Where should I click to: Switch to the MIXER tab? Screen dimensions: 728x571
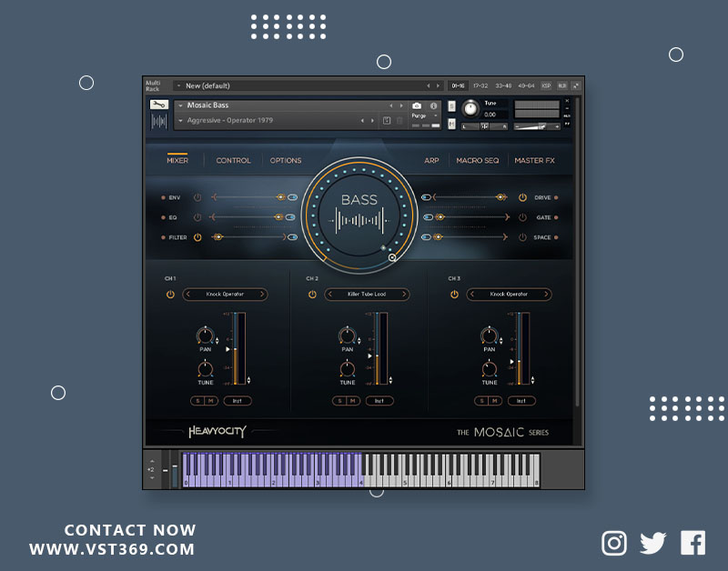click(x=177, y=160)
